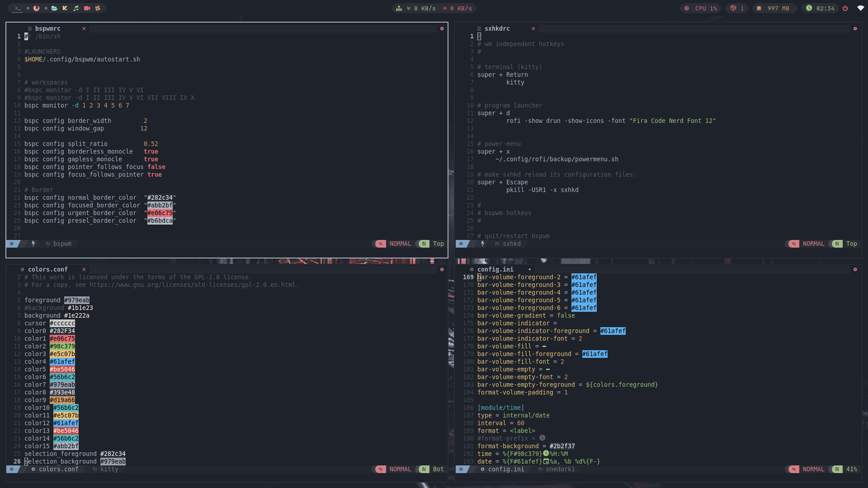Select the config.ini buffer tab
This screenshot has height=488, width=868.
pos(495,269)
